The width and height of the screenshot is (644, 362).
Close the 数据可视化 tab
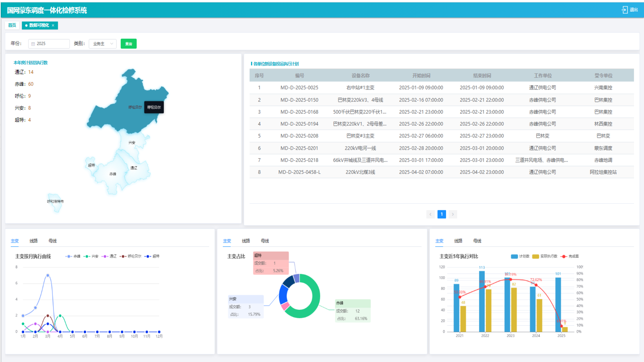pyautogui.click(x=53, y=25)
